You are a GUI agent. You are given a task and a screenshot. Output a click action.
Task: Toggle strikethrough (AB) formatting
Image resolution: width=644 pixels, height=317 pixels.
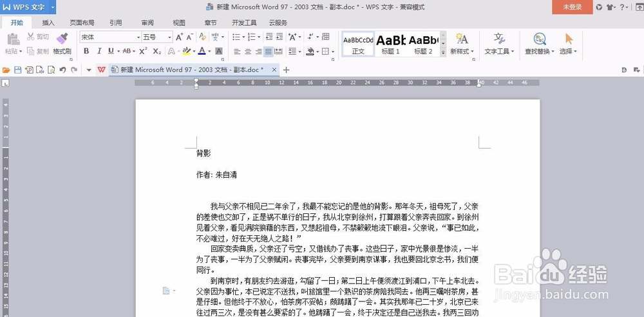[126, 51]
